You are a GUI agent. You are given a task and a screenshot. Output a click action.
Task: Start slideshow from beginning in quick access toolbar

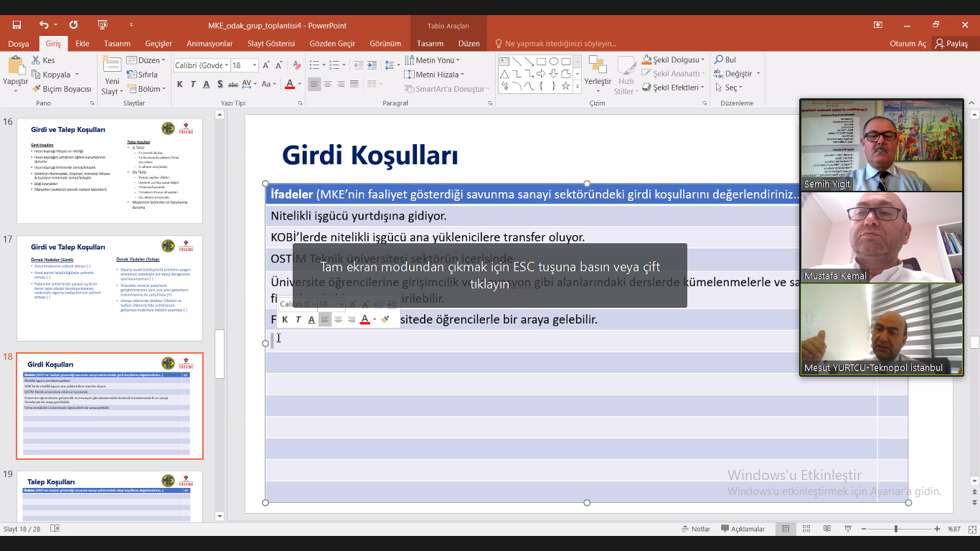pyautogui.click(x=103, y=25)
